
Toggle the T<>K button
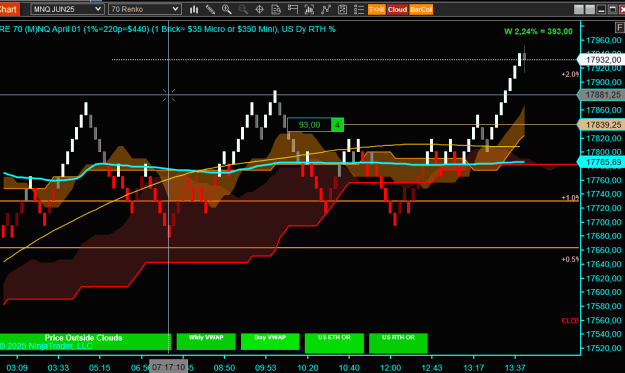(377, 10)
